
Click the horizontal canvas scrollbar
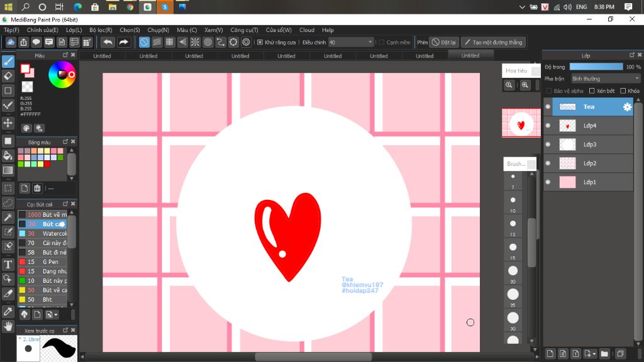(x=313, y=357)
